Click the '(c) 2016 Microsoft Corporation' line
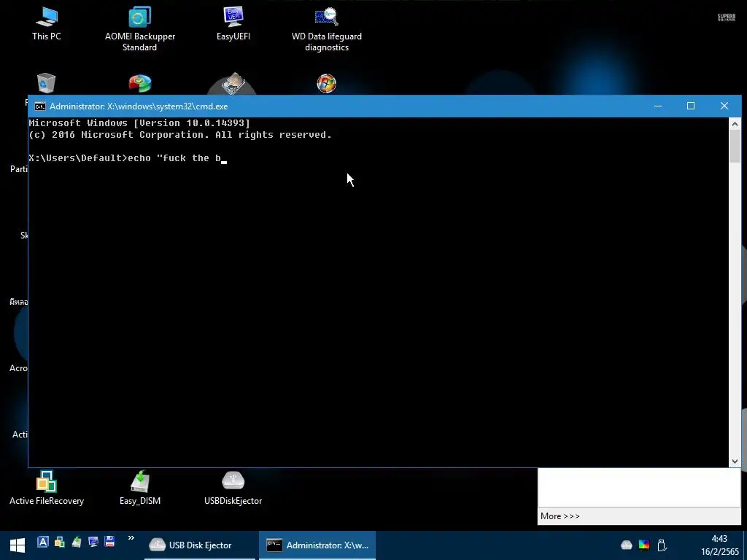The height and width of the screenshot is (560, 747). pyautogui.click(x=180, y=135)
